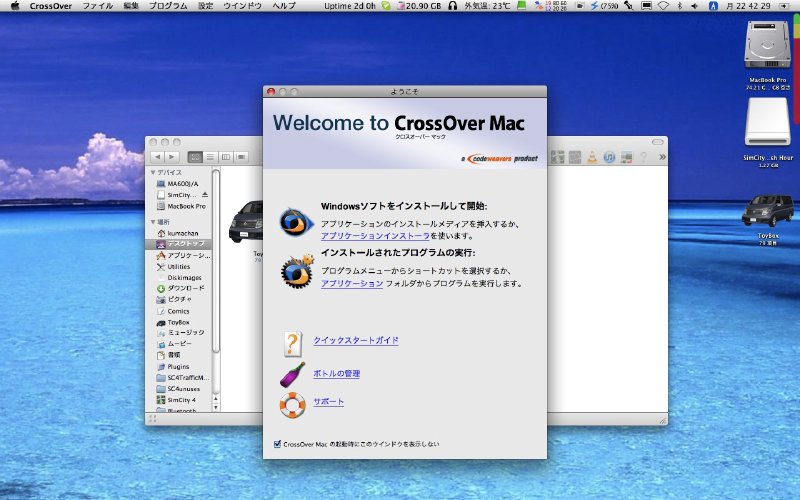The width and height of the screenshot is (800, 500).
Task: Toggle Finder toolbar pill button
Action: 658,142
